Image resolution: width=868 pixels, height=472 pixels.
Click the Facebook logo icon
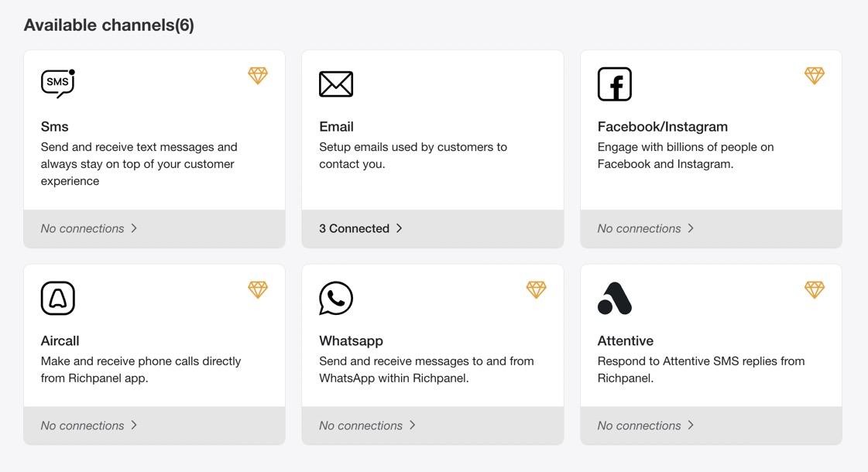(615, 84)
